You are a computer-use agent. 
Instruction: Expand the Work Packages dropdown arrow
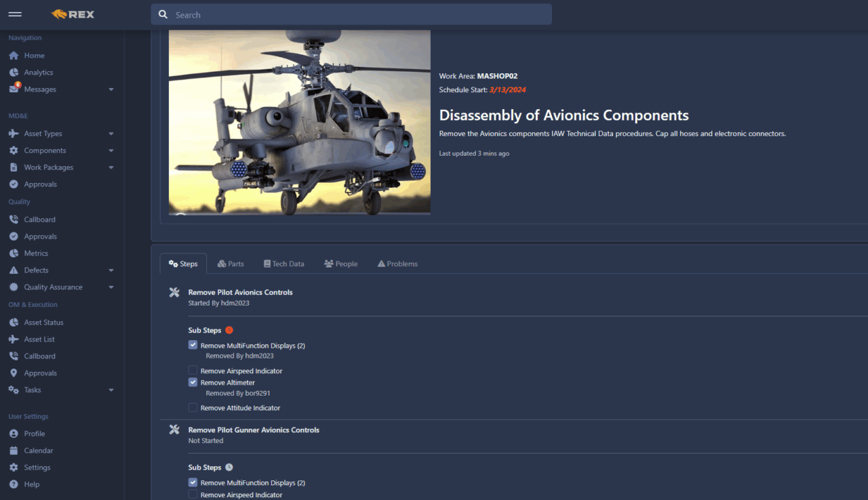pos(111,167)
